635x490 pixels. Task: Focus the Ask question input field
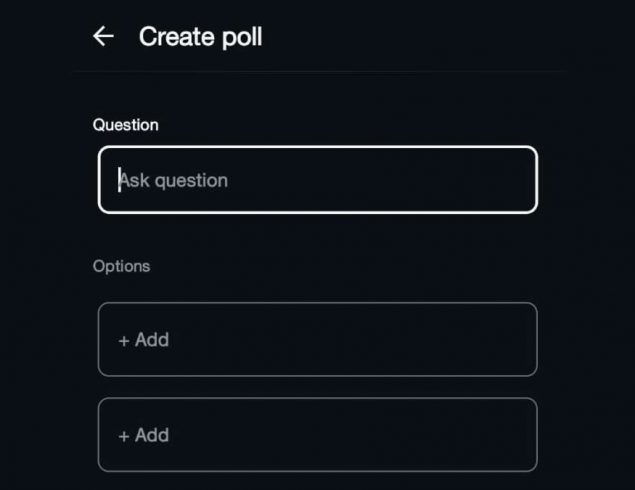(x=317, y=180)
